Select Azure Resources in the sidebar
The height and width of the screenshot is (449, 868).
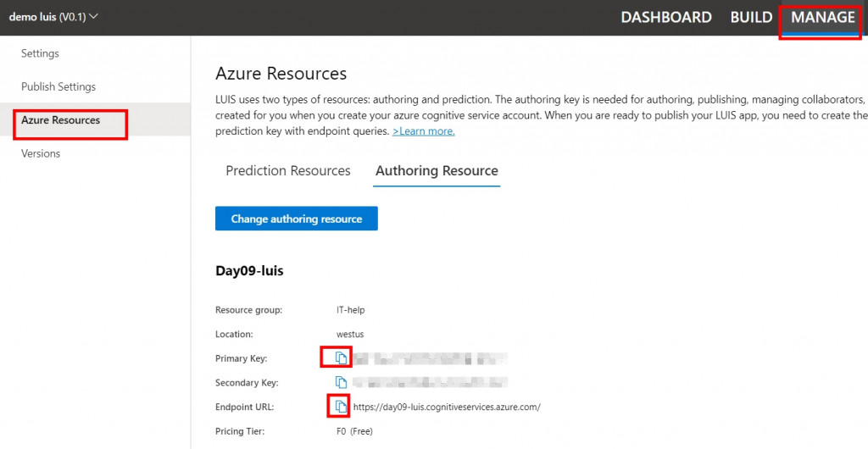pos(95,120)
